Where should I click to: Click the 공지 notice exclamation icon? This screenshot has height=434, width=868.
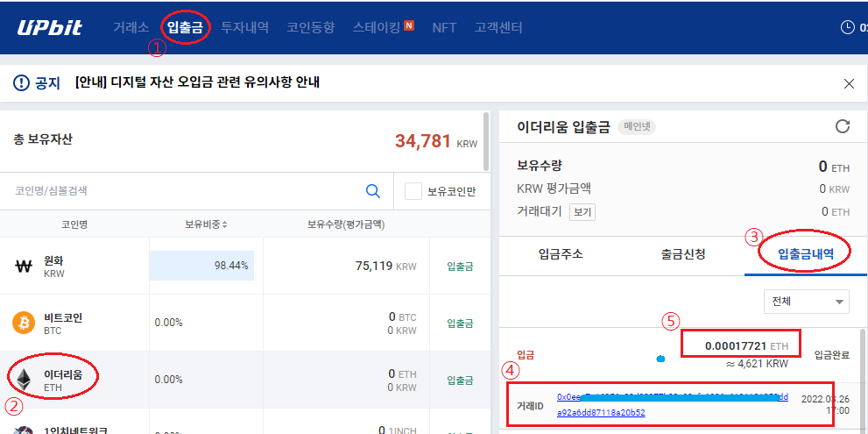20,83
